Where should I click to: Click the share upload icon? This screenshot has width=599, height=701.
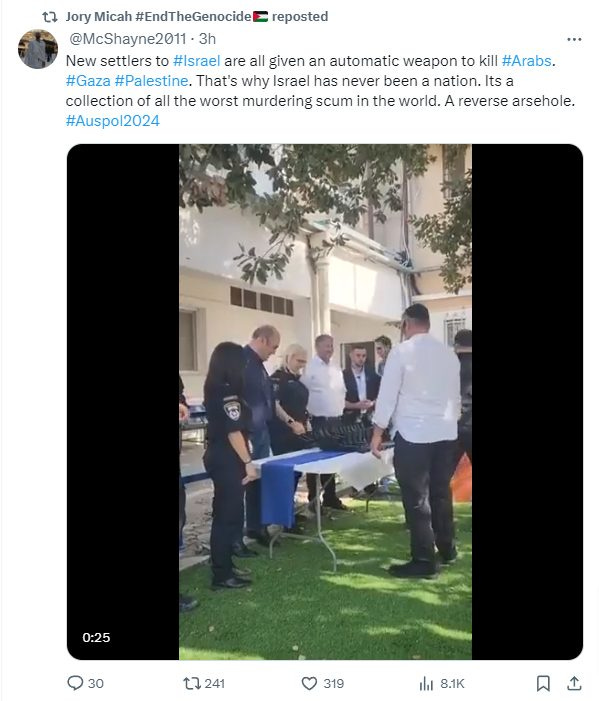(574, 683)
